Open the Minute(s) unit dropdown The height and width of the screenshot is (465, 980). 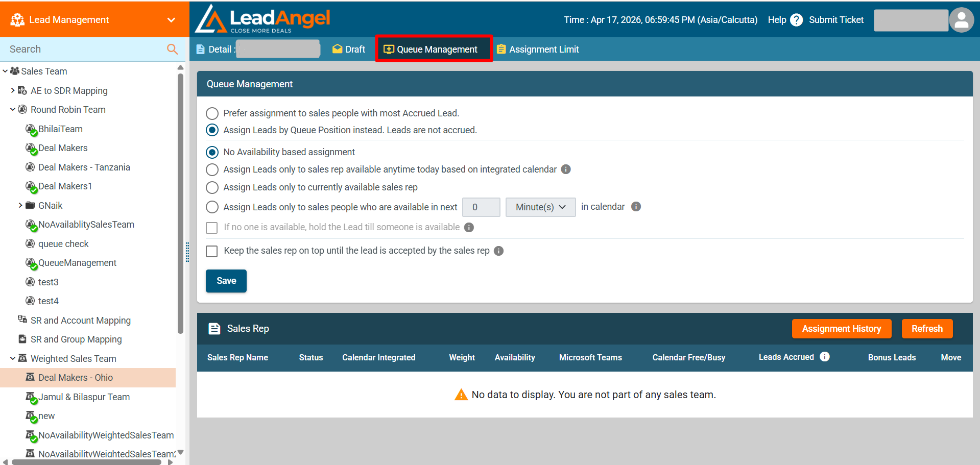(541, 207)
